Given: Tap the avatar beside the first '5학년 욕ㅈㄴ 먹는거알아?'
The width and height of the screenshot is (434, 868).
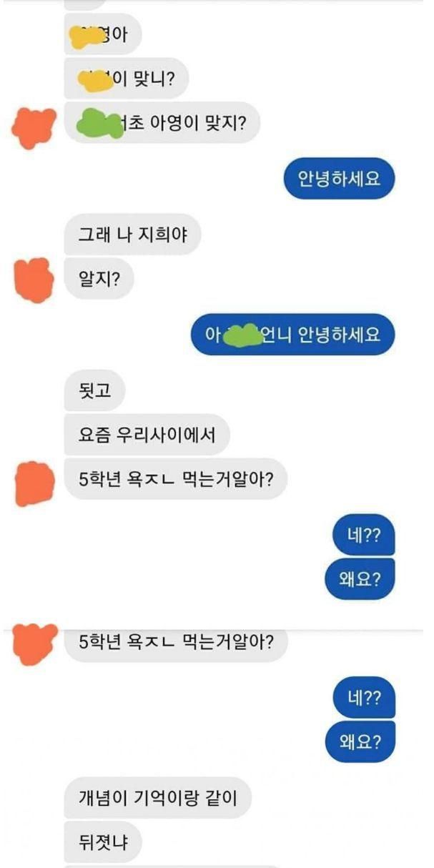Looking at the screenshot, I should pos(34,483).
